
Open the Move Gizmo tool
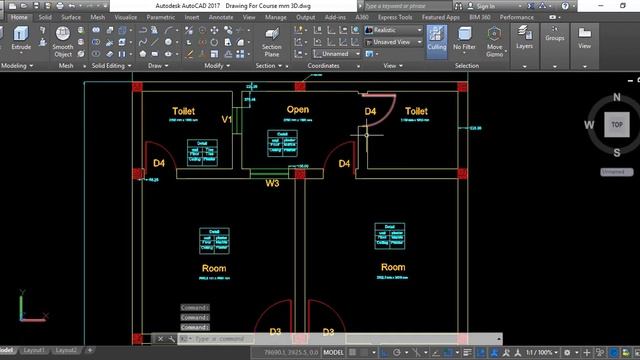494,42
